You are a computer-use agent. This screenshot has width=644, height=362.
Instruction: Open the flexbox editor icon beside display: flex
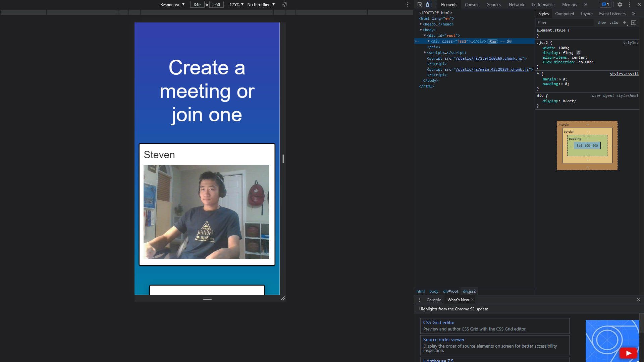tap(579, 53)
